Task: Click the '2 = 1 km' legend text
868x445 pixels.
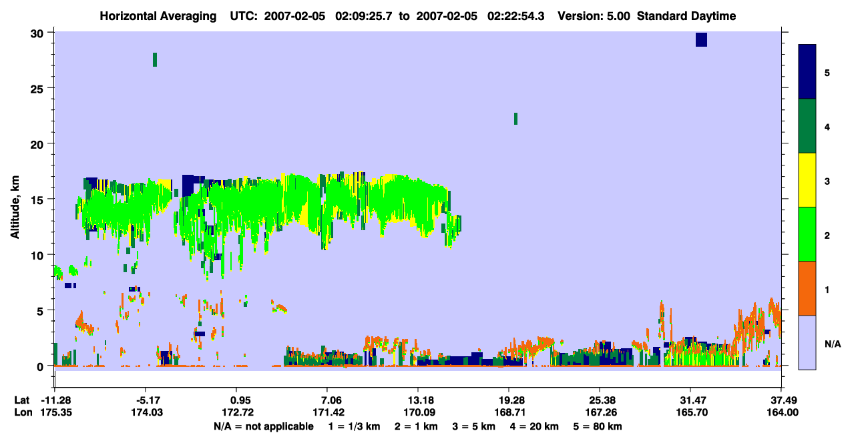Action: (416, 426)
